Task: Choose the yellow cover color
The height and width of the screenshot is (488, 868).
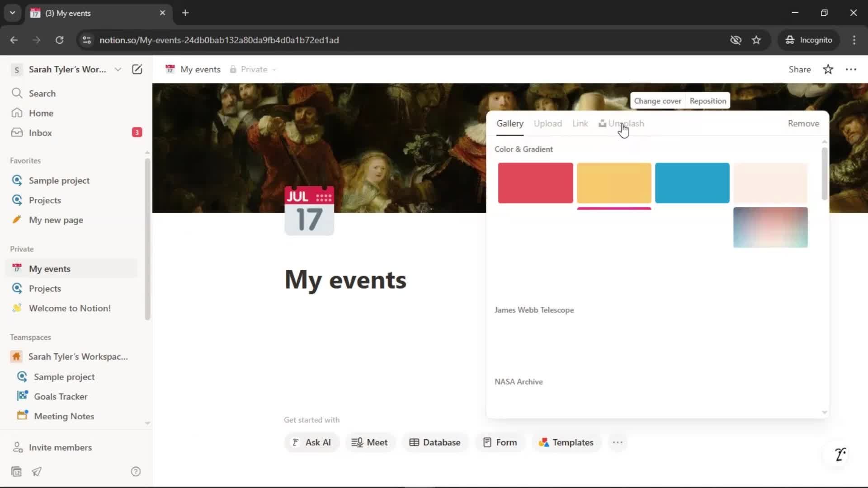Action: point(614,183)
